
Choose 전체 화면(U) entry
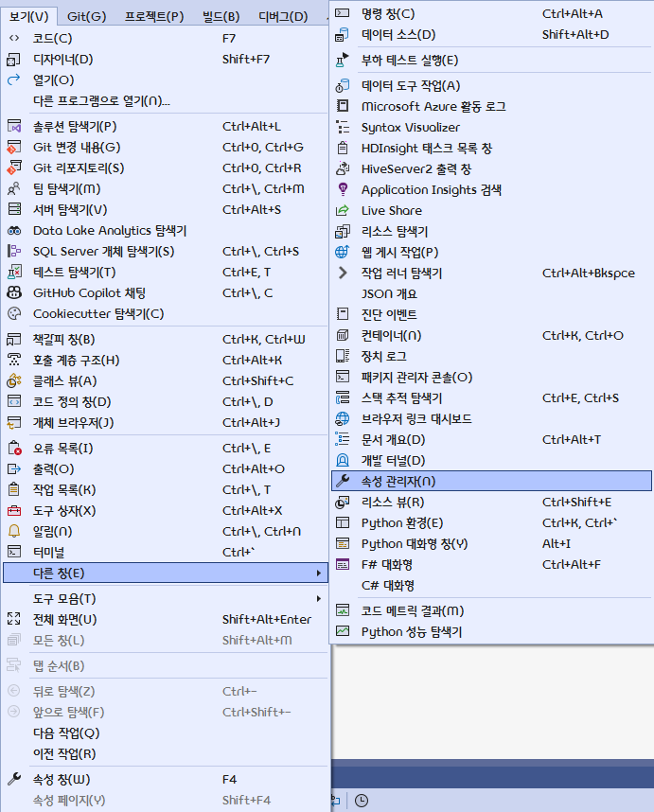[x=166, y=619]
